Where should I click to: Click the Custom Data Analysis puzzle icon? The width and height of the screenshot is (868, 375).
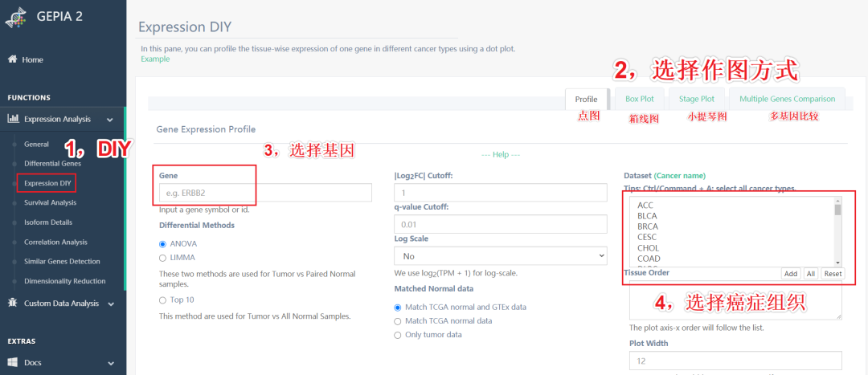(x=12, y=303)
